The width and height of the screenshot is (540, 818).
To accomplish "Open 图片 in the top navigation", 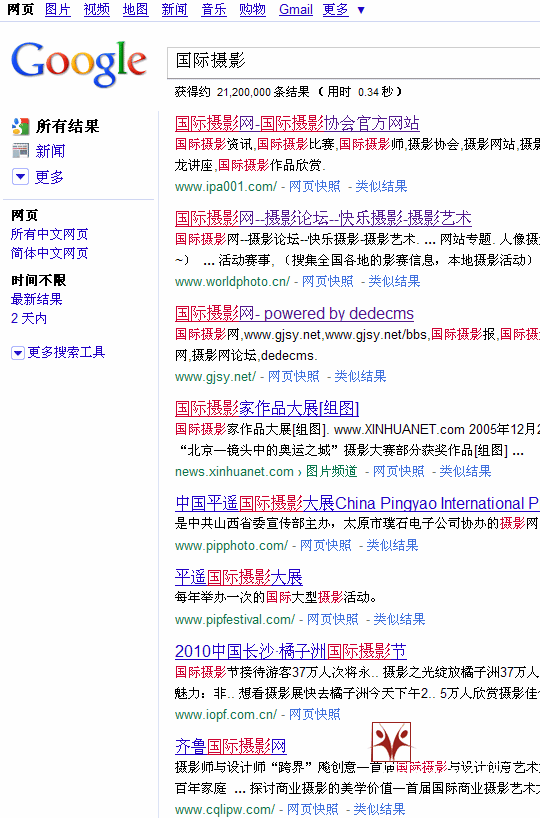I will click(x=58, y=9).
